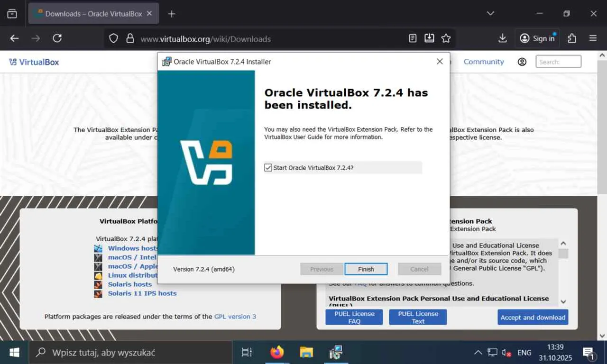Select the VirtualBox installer taskbar icon

[336, 352]
